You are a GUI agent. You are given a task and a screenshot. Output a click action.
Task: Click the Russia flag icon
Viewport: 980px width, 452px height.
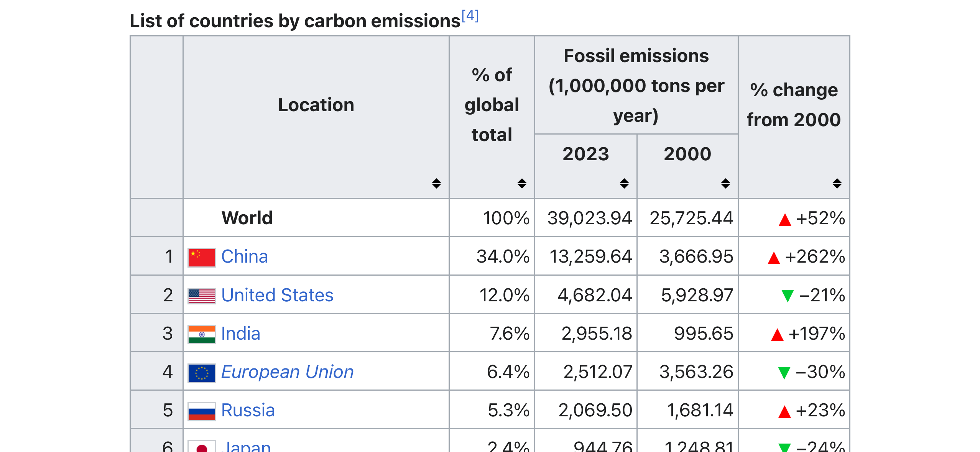pos(202,411)
